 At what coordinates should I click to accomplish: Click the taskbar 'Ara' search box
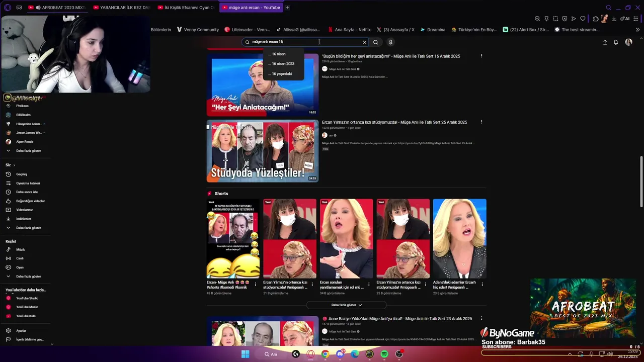click(x=271, y=354)
